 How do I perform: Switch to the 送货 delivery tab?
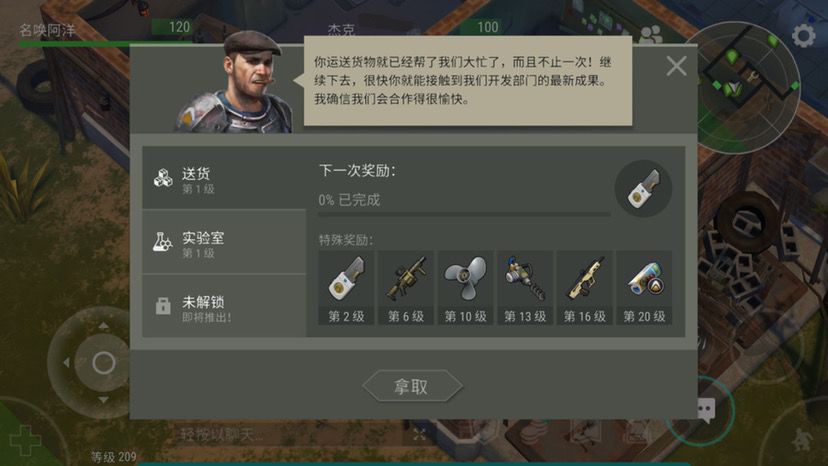[224, 178]
